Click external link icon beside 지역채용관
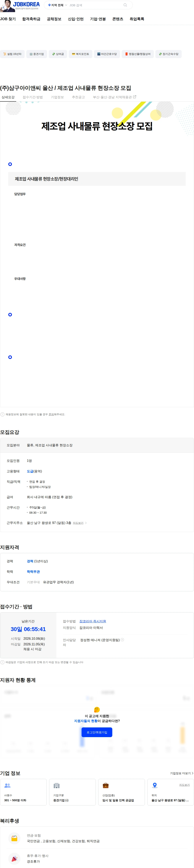Viewport: 194px width, 868px height. click(x=135, y=97)
